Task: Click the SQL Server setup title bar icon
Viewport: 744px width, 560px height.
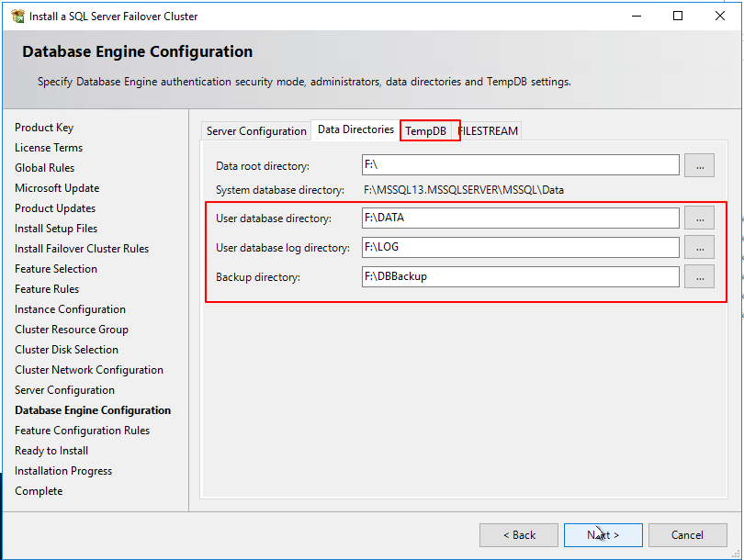Action: 18,17
